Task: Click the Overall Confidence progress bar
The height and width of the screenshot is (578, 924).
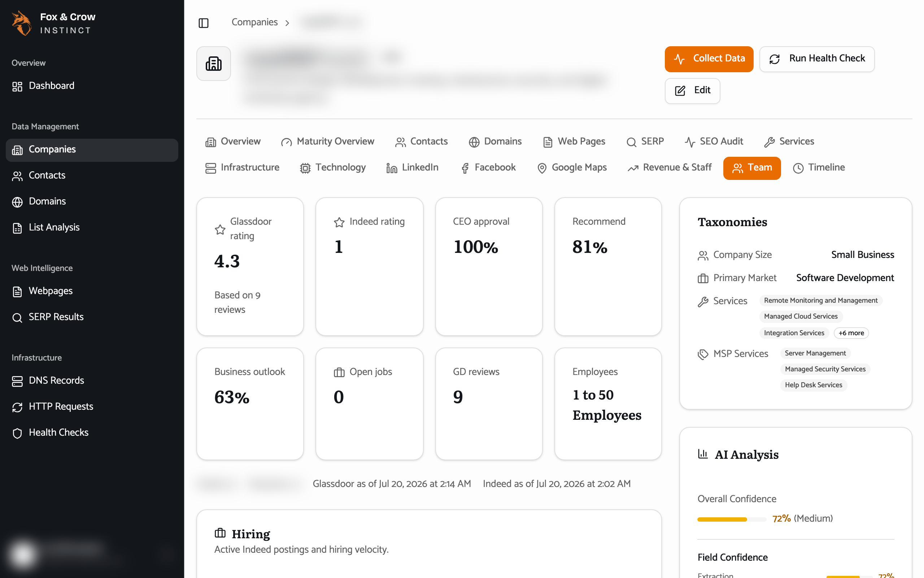Action: 732,519
